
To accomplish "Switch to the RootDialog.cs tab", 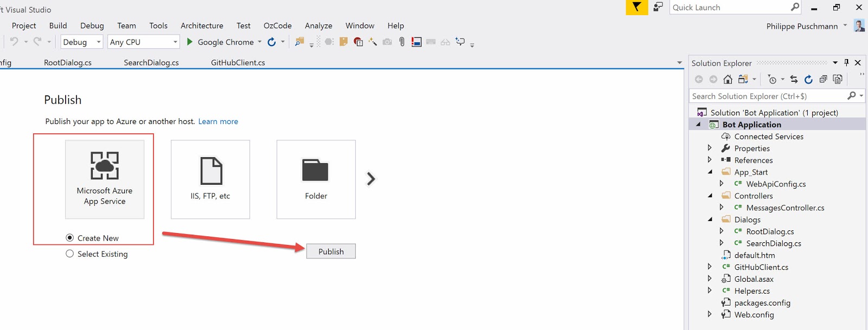I will tap(68, 63).
